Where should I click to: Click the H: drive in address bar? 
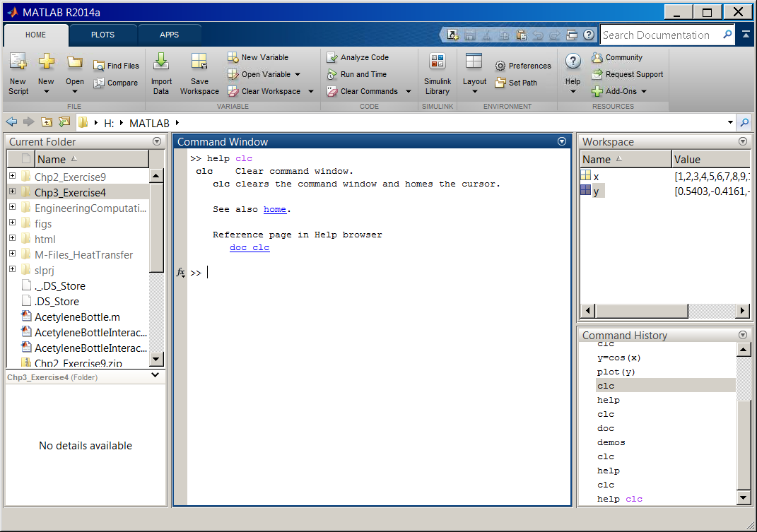[109, 123]
